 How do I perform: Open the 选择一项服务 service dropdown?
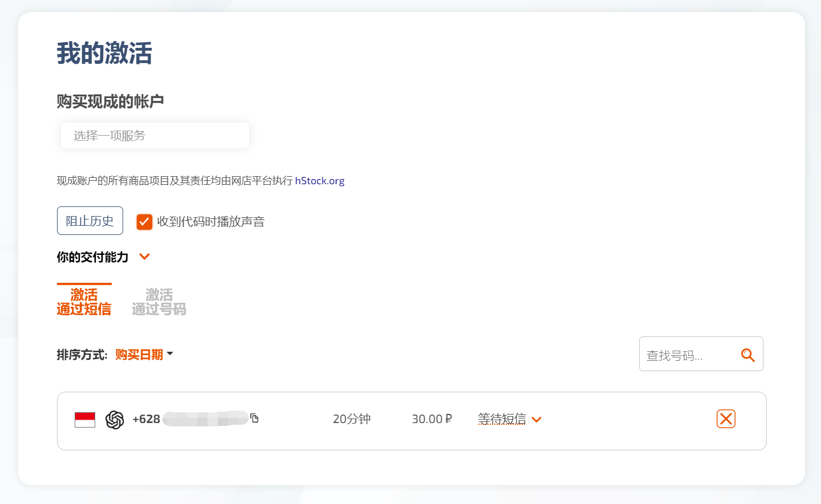tap(155, 136)
